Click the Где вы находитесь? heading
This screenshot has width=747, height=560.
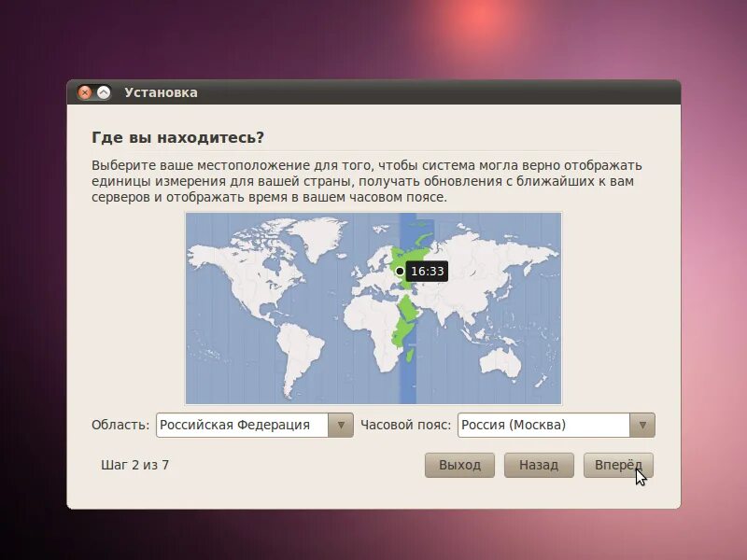(x=177, y=137)
